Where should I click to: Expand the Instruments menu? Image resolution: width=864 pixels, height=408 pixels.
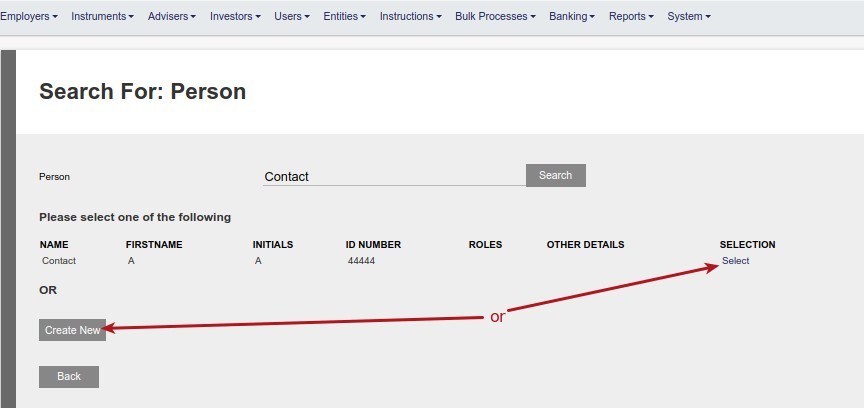pyautogui.click(x=102, y=17)
